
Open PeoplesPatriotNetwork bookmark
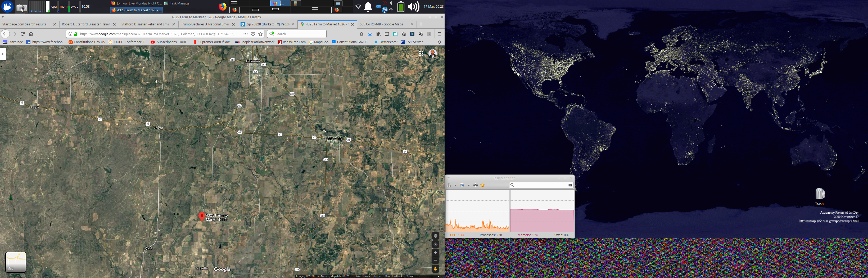[255, 42]
